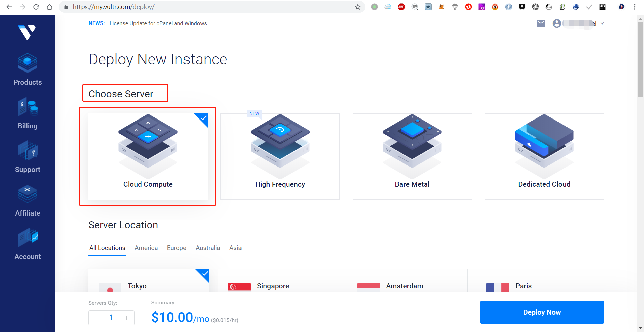Viewport: 644px width, 332px height.
Task: Select the Cloud Compute server type
Action: [148, 156]
